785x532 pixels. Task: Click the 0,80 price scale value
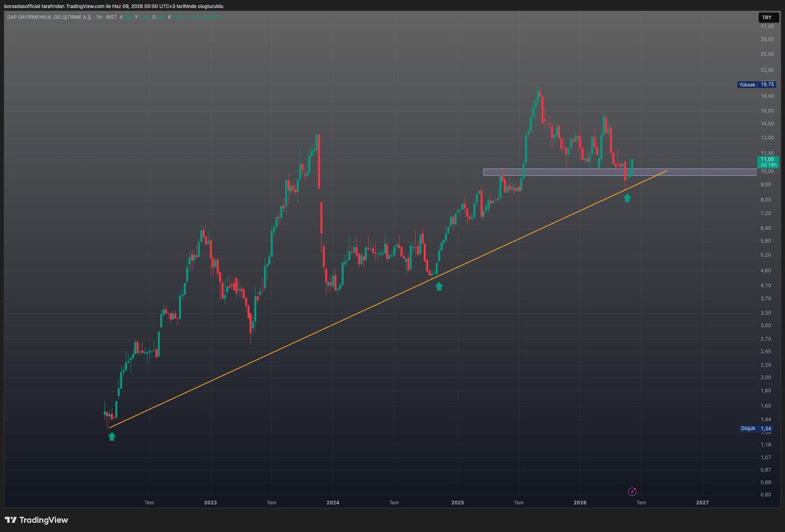(x=767, y=494)
